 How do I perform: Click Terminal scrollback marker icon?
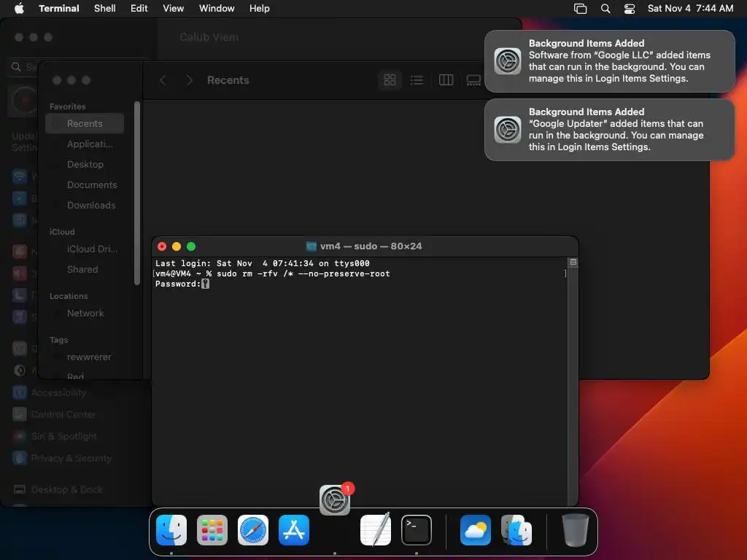pos(573,262)
